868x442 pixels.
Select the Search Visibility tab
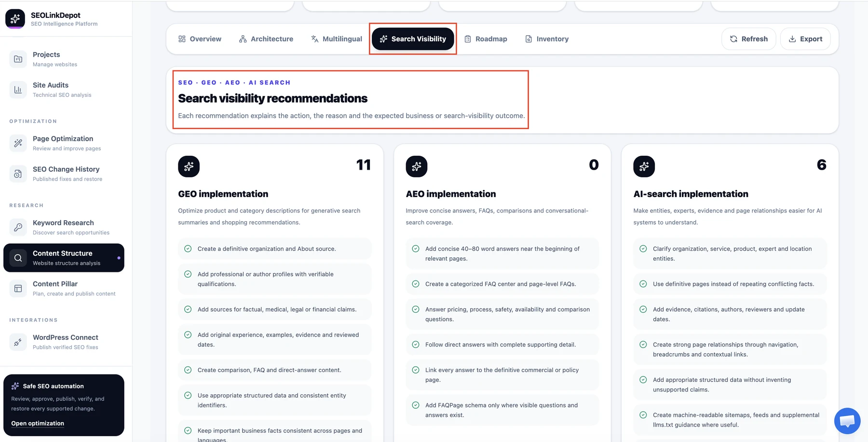pyautogui.click(x=413, y=39)
